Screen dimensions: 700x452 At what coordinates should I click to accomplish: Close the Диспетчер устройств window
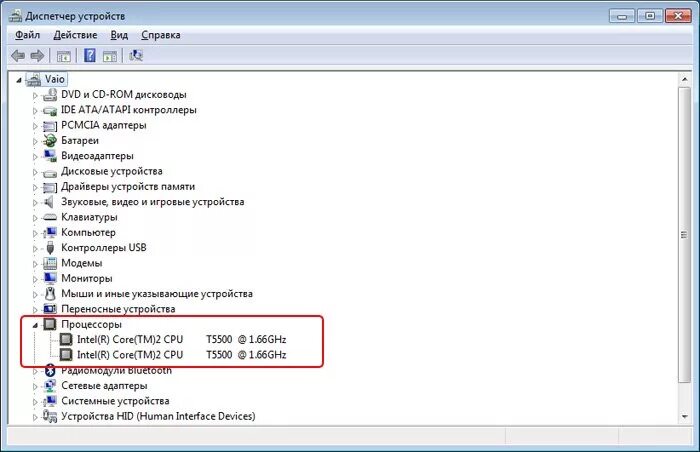coord(678,17)
